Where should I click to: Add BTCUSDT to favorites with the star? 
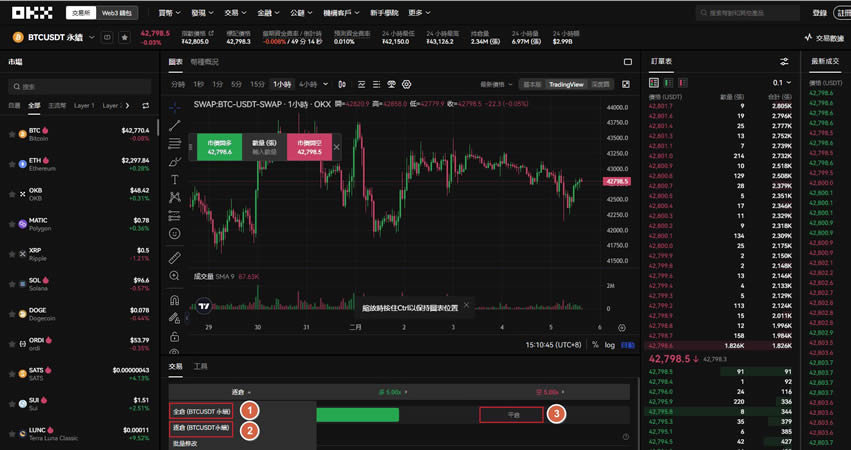point(125,37)
